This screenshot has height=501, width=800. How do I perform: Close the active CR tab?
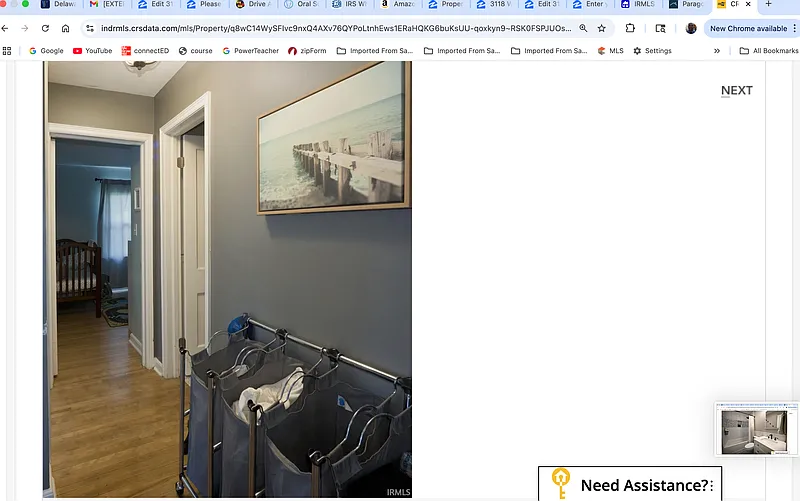(x=748, y=4)
